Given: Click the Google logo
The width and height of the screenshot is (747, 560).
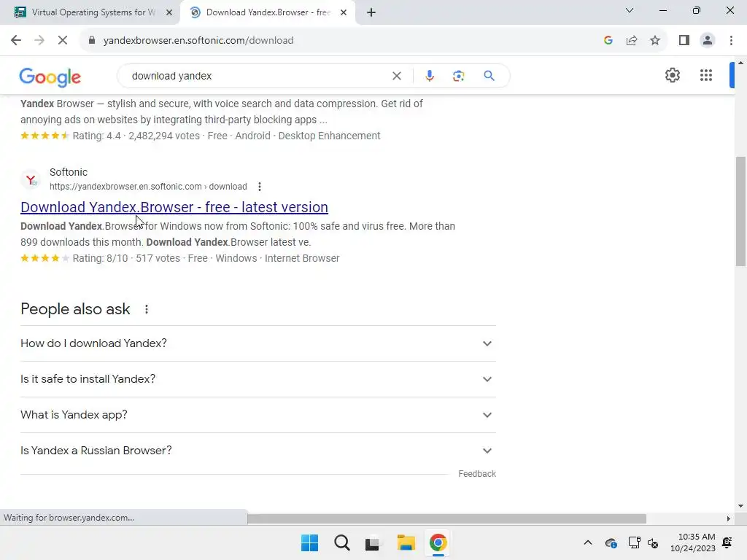Looking at the screenshot, I should pos(50,77).
